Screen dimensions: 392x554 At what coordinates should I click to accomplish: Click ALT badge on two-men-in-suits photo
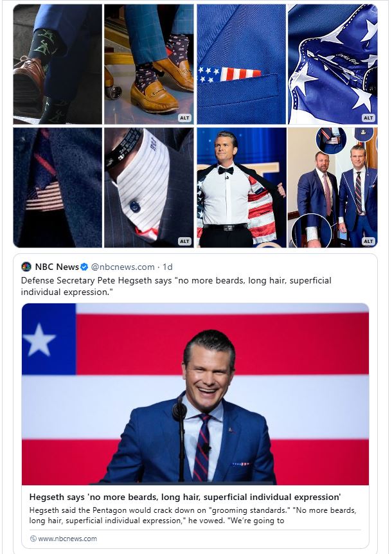tap(368, 242)
